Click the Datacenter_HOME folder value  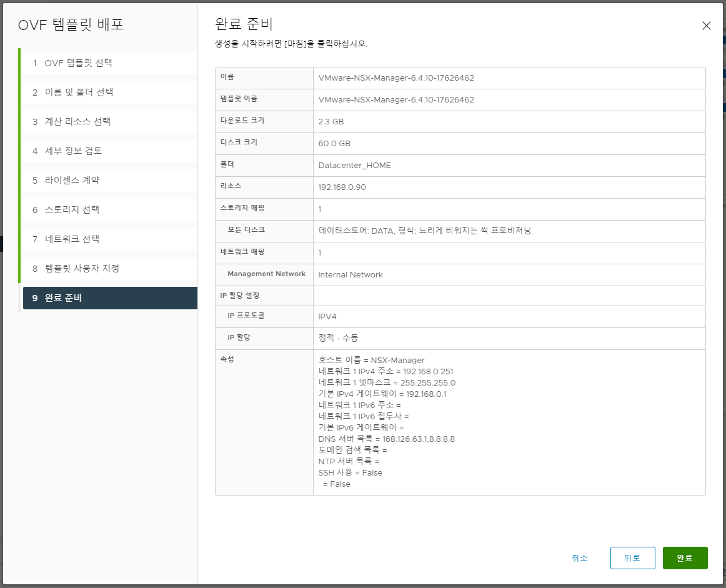coord(355,166)
